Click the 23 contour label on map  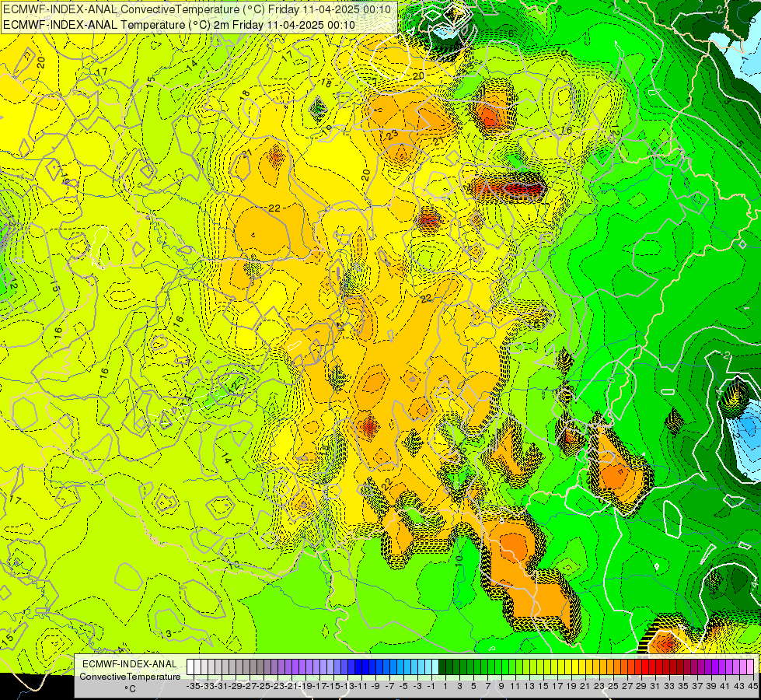392,134
